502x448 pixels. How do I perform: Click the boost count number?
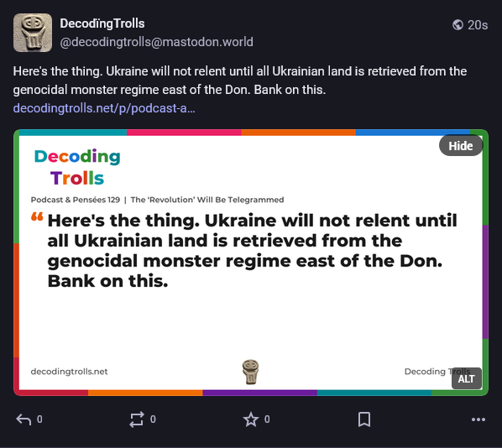click(153, 419)
